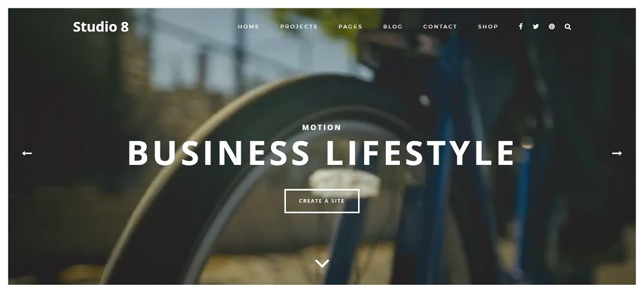The image size is (644, 286).
Task: Go to the Contact page
Action: [x=440, y=26]
